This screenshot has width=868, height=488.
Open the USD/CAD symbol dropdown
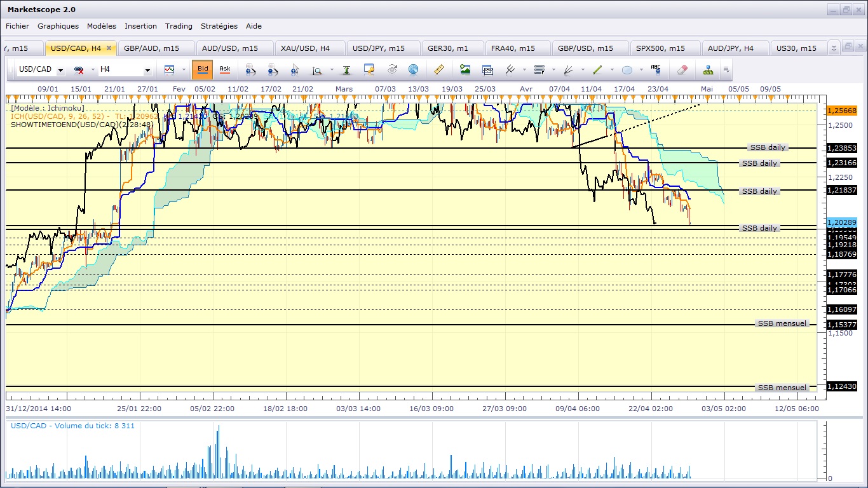tap(60, 70)
